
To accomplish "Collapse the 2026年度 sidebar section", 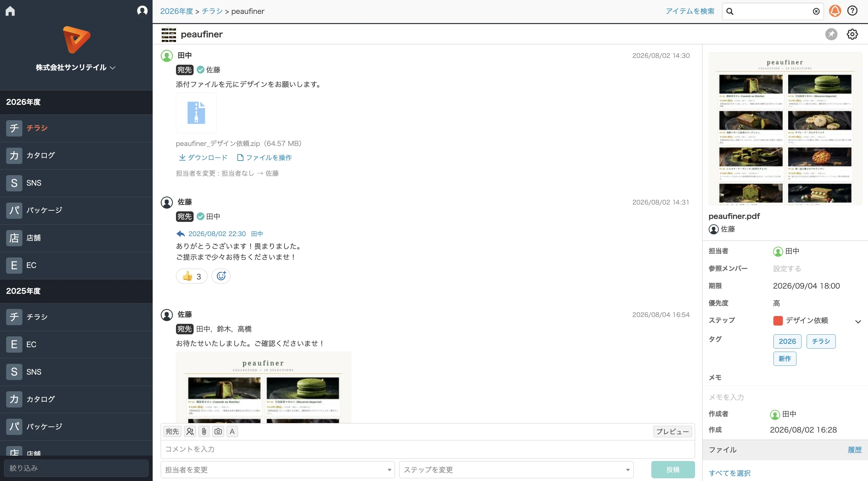I will point(76,102).
